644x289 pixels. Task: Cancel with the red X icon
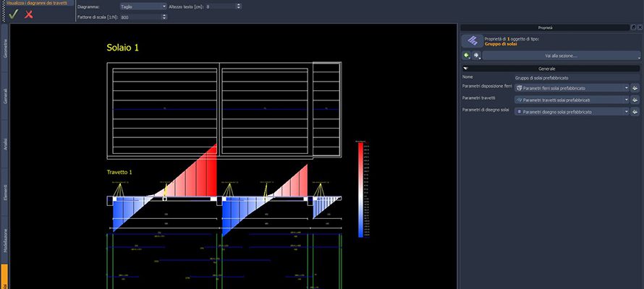click(29, 14)
